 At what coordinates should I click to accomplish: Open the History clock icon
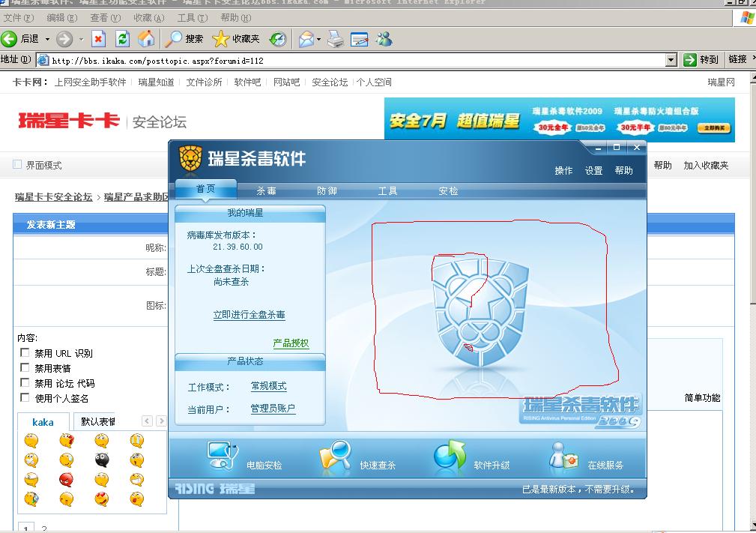278,38
